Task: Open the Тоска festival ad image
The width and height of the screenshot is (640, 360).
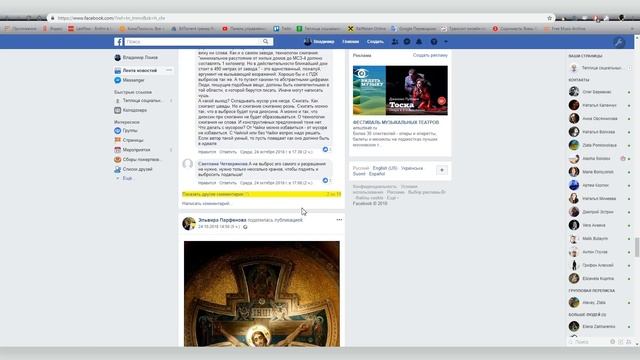Action: (400, 90)
